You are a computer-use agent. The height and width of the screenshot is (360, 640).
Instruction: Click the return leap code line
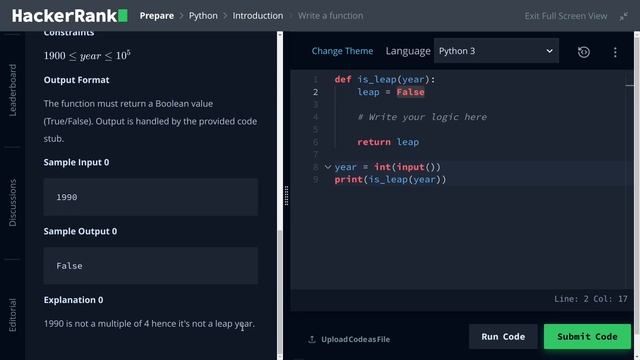tap(388, 142)
